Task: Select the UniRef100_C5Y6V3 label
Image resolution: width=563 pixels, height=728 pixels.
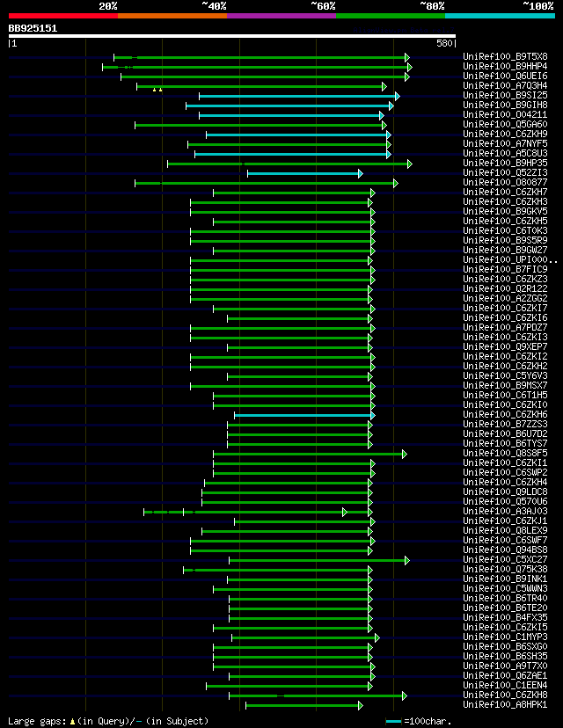Action: (505, 375)
